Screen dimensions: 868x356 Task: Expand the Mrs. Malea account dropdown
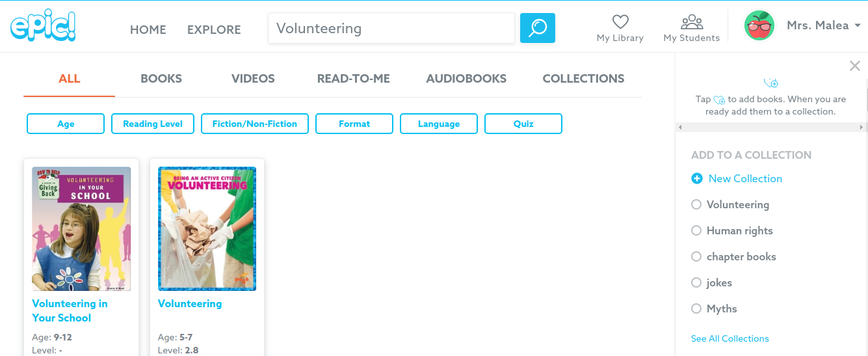coord(858,26)
